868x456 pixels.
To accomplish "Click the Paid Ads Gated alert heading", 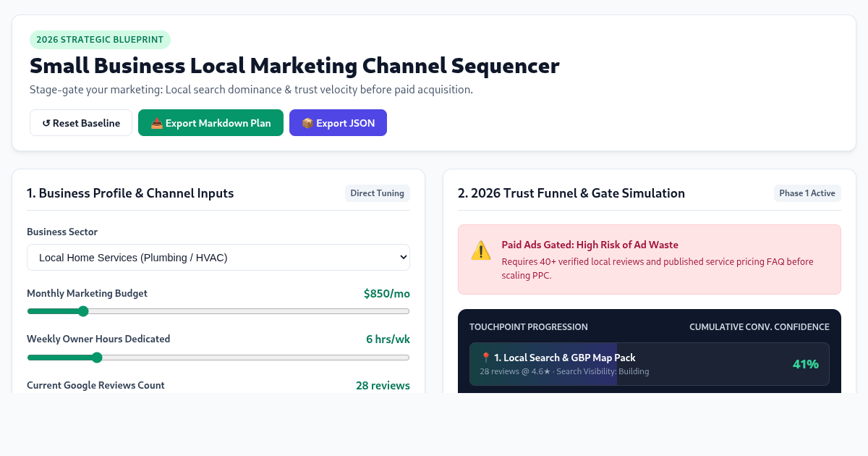I will pos(590,245).
